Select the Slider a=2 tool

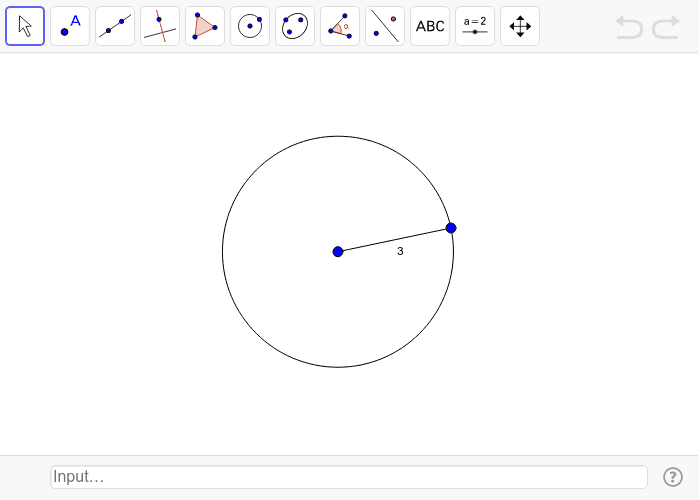point(475,26)
